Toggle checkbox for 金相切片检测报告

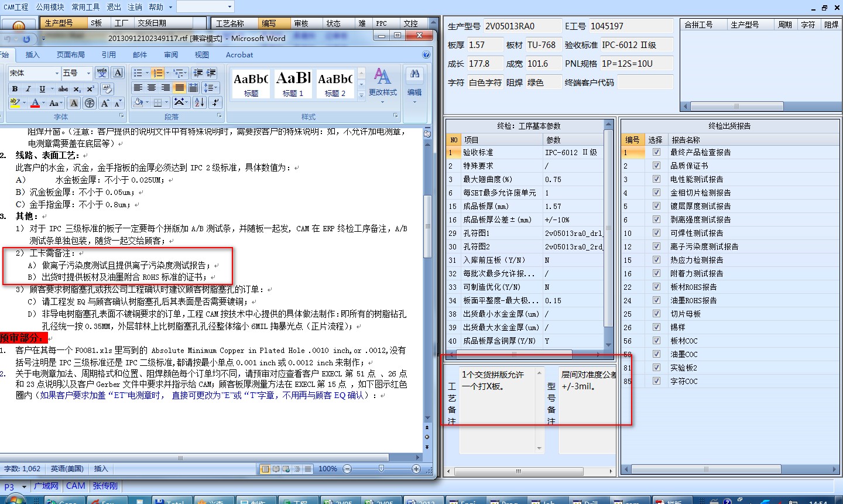[656, 193]
